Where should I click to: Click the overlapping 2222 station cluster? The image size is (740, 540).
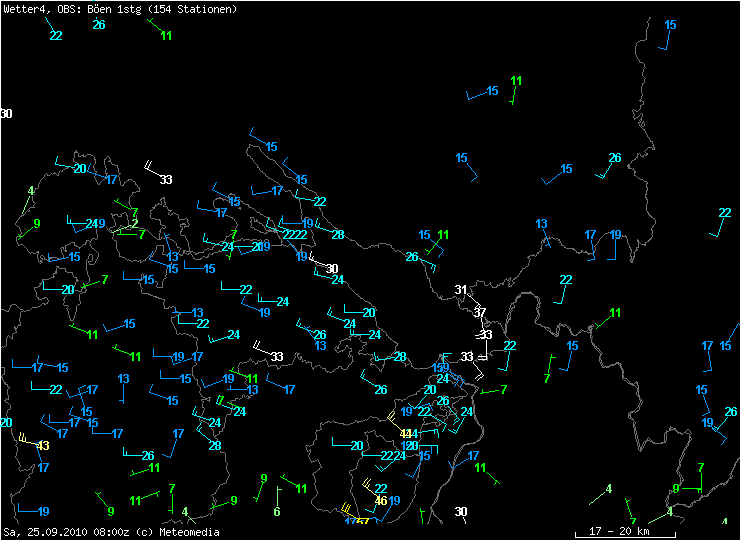tap(294, 235)
